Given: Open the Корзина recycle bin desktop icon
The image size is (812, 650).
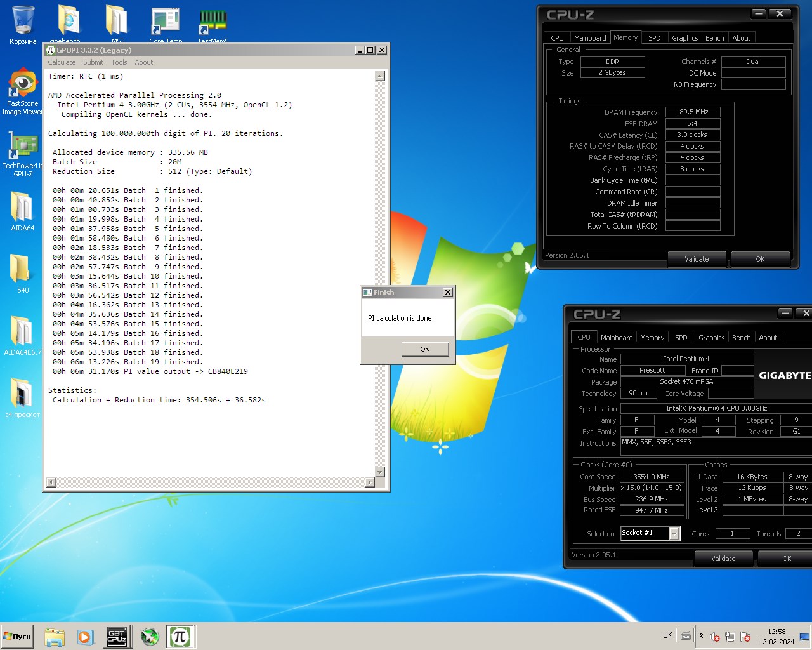Looking at the screenshot, I should 23,24.
